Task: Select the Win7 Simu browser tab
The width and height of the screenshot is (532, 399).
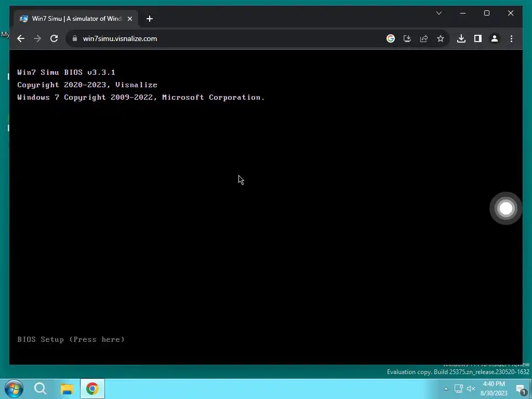Action: [76, 19]
